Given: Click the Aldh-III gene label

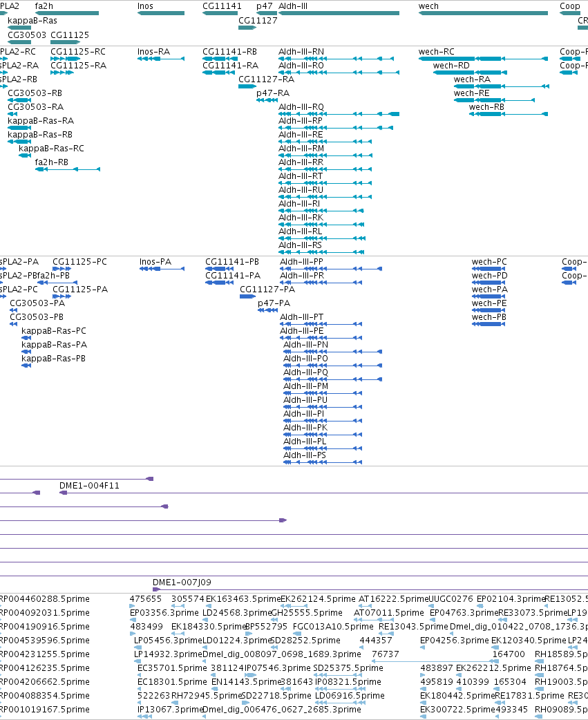Looking at the screenshot, I should (293, 6).
